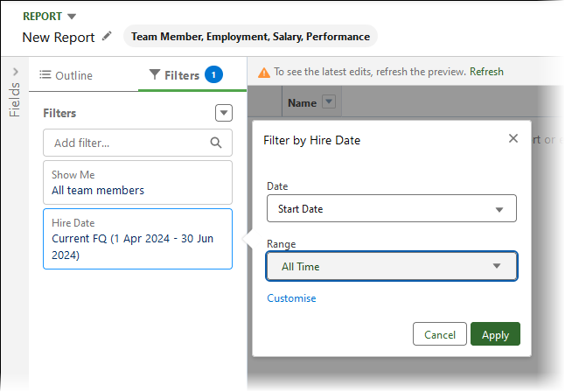Open the Filters panel options dropdown arrow
This screenshot has height=392, width=565.
pos(224,113)
